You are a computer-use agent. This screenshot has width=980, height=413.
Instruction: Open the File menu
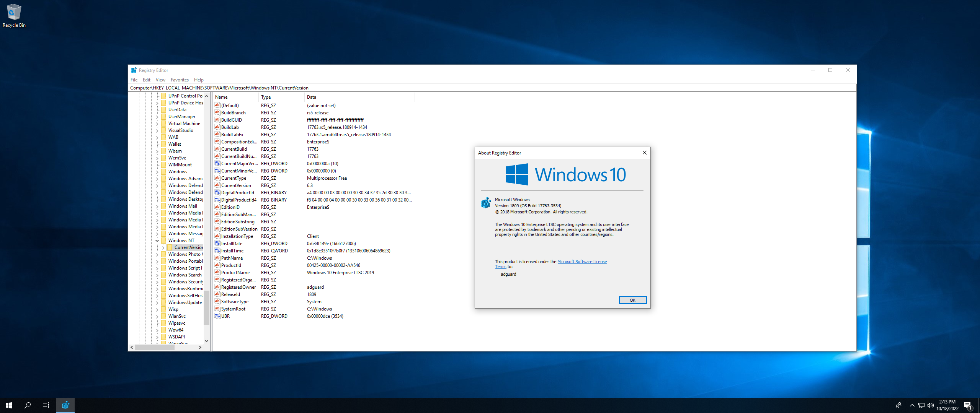[134, 80]
